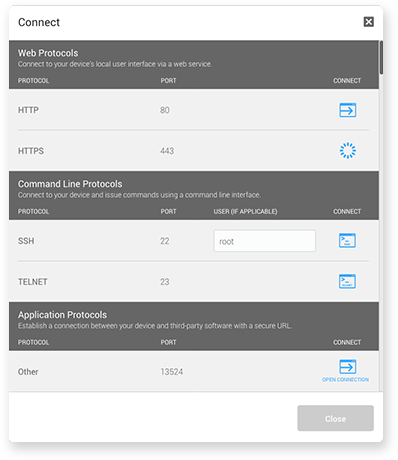Click the HTTP connect arrow icon
Screen dimensions: 398x460
[348, 110]
